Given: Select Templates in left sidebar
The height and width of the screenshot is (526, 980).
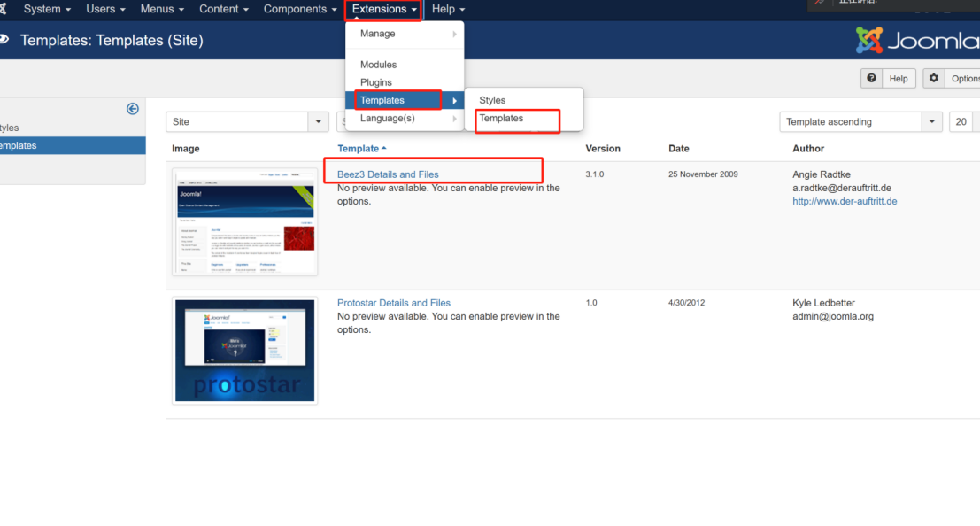Looking at the screenshot, I should [73, 146].
